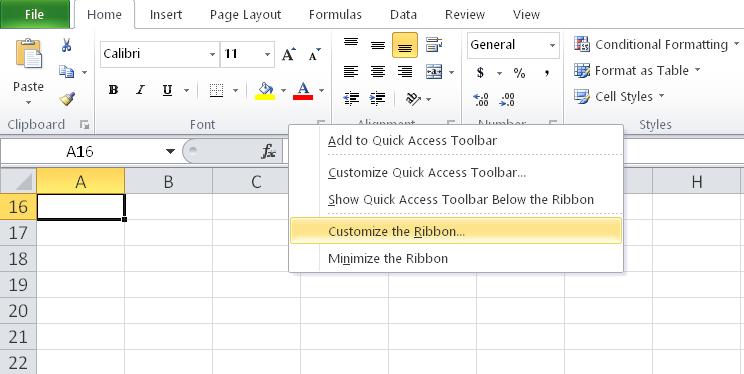Open the Name Box dropdown arrow
744x374 pixels.
(170, 151)
